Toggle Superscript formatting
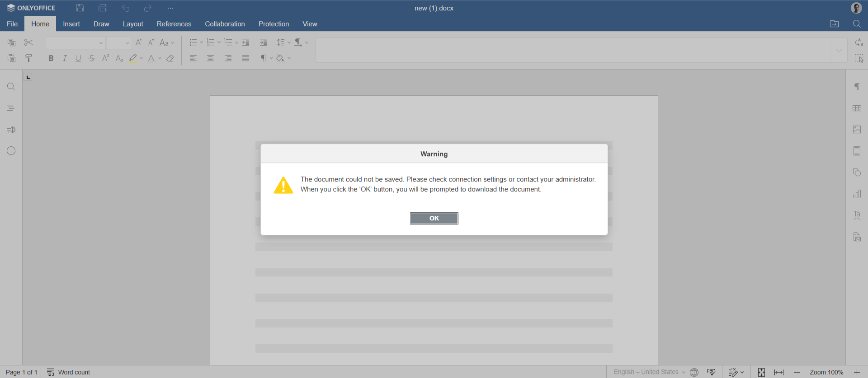The width and height of the screenshot is (868, 378). (x=105, y=58)
